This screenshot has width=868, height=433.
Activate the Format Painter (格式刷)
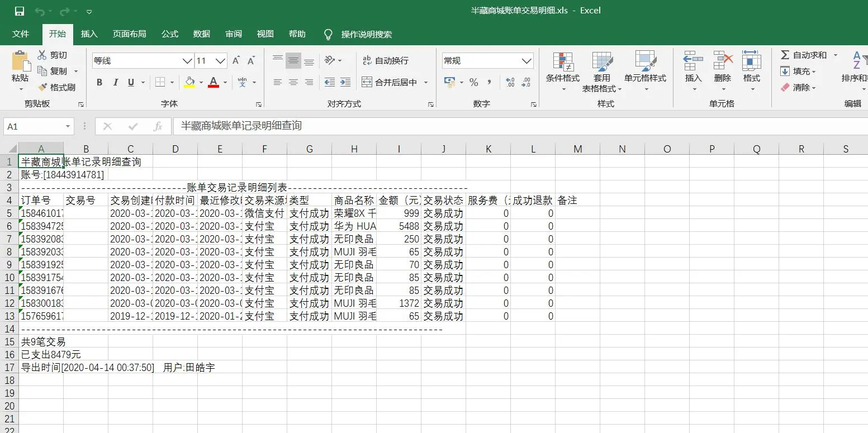(58, 86)
